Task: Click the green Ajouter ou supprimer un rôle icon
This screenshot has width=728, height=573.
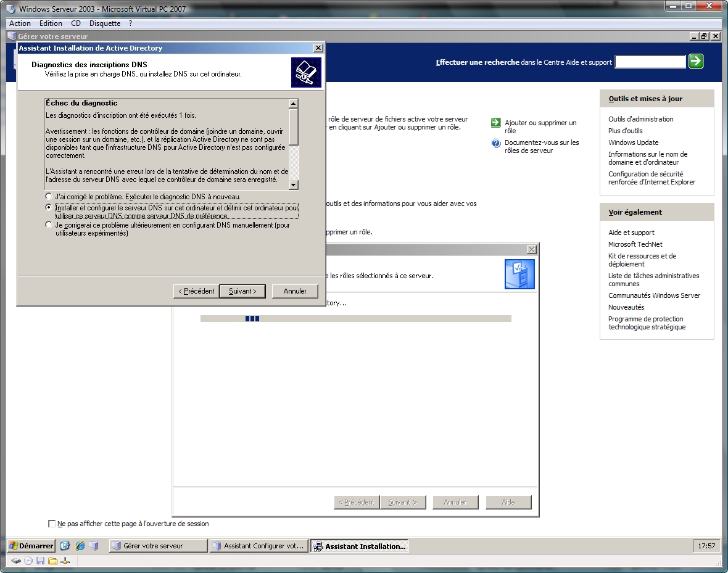Action: 495,123
